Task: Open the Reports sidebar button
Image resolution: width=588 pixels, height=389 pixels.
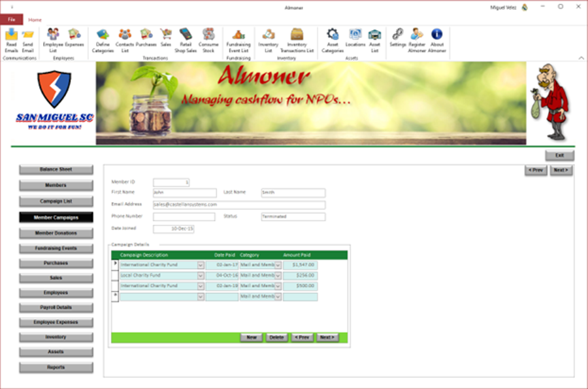Action: pos(56,367)
